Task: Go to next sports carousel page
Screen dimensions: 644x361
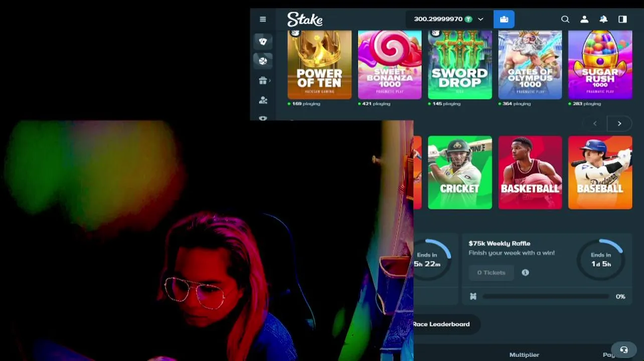Action: pyautogui.click(x=619, y=123)
